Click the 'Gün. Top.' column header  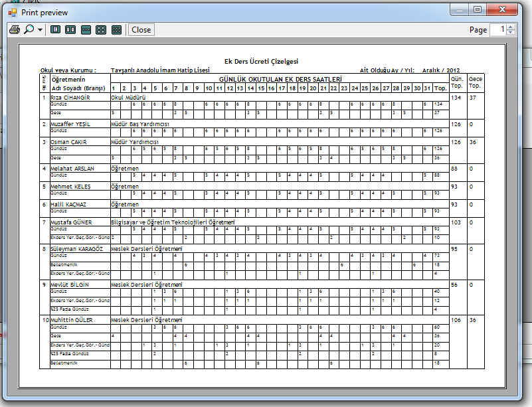point(457,82)
